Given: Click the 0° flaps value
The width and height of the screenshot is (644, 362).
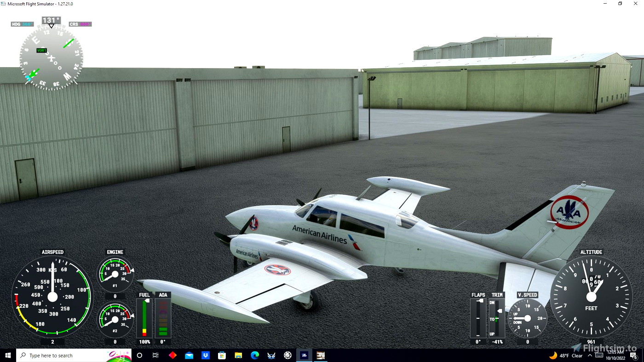Looking at the screenshot, I should click(x=478, y=342).
